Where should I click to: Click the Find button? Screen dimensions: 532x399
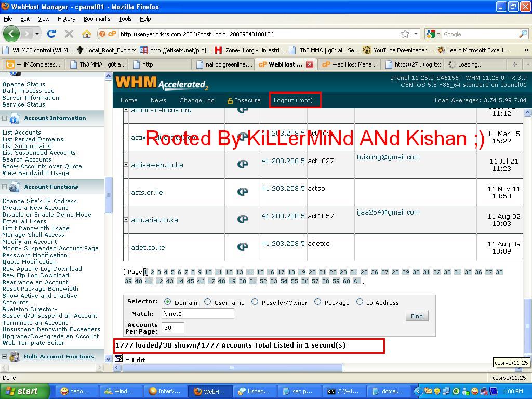pyautogui.click(x=417, y=316)
